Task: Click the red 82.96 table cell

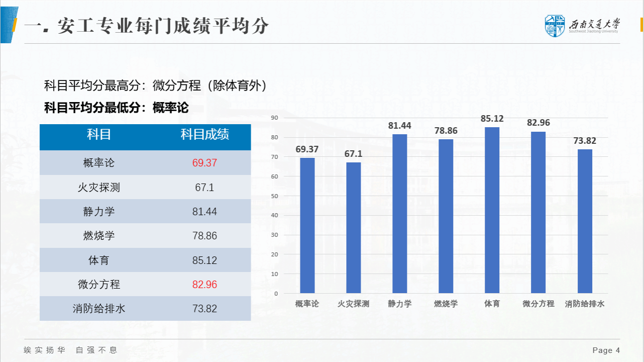Action: [204, 285]
